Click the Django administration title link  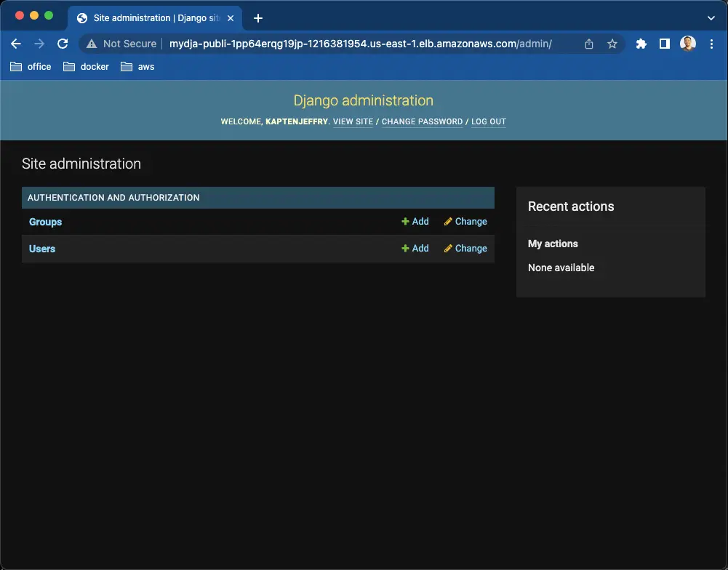[x=364, y=100]
